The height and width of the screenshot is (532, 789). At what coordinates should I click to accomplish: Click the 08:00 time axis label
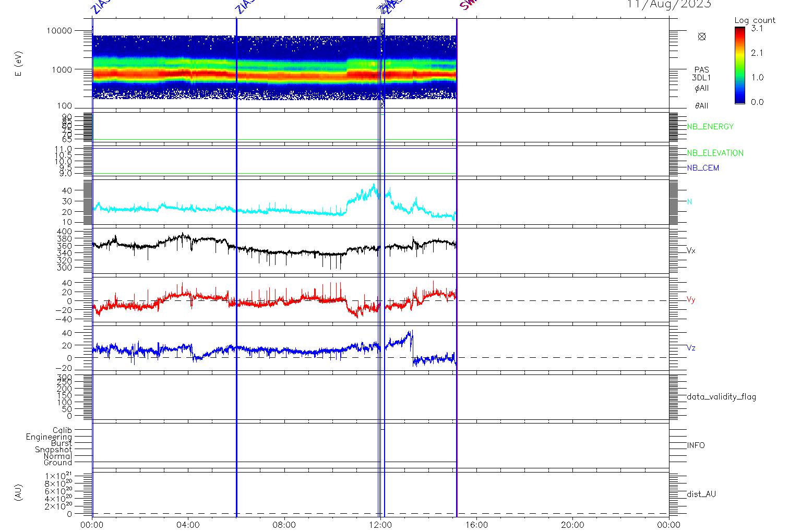[x=284, y=525]
